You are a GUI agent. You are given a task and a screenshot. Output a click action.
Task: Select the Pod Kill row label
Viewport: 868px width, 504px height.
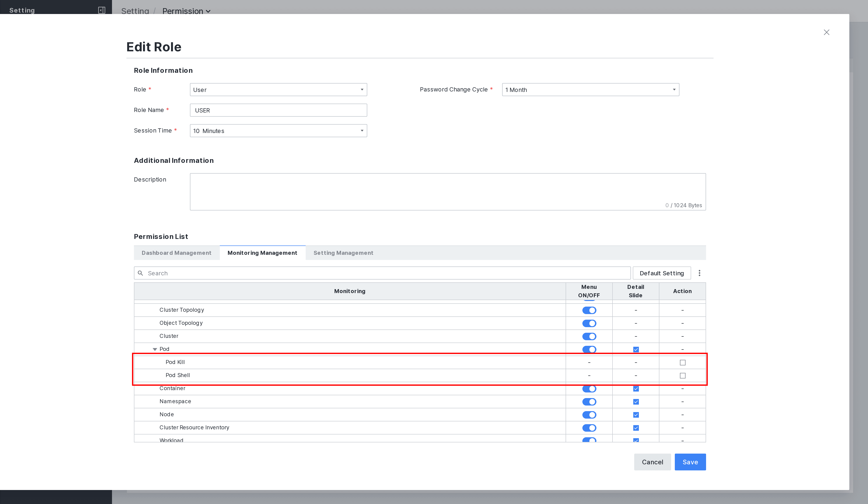(x=175, y=362)
